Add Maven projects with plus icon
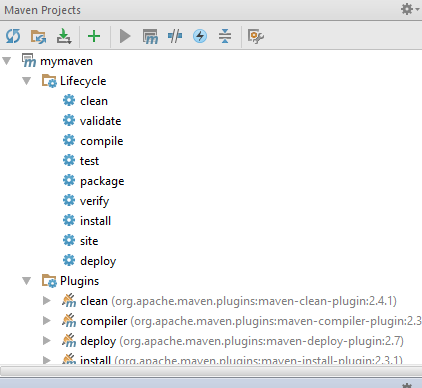This screenshot has width=422, height=388. pyautogui.click(x=94, y=36)
